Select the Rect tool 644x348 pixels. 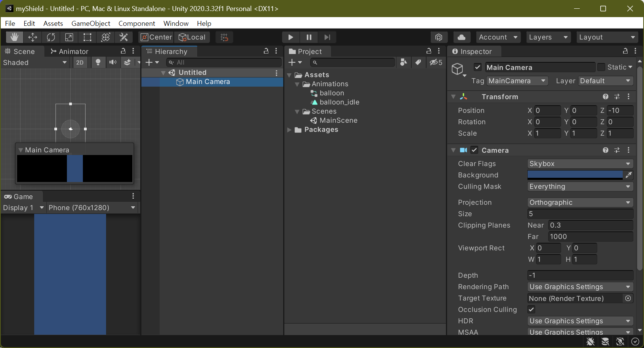[x=87, y=37]
